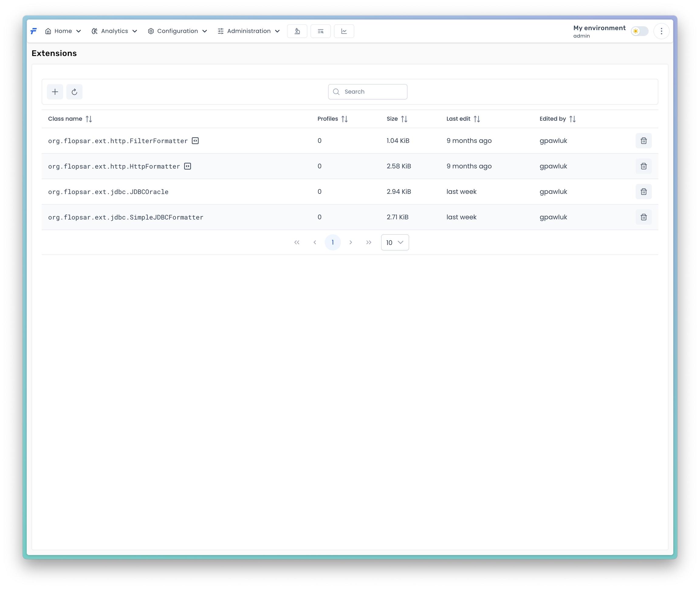Click the plus icon to add extension
This screenshot has height=589, width=700.
[55, 92]
